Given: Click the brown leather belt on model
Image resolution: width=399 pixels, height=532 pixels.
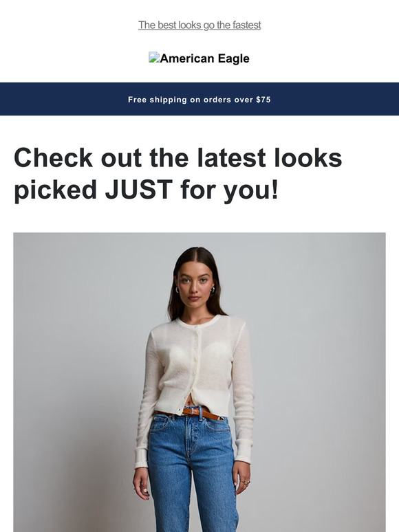Looking at the screenshot, I should (x=190, y=413).
